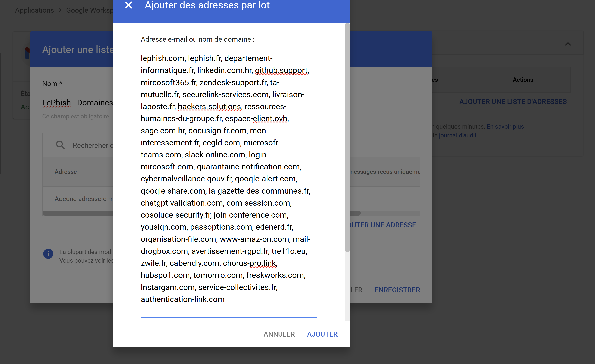Screen dimensions: 595x364
Task: Click the 'Aucune adresse e-m' empty-state text
Action: (x=84, y=199)
